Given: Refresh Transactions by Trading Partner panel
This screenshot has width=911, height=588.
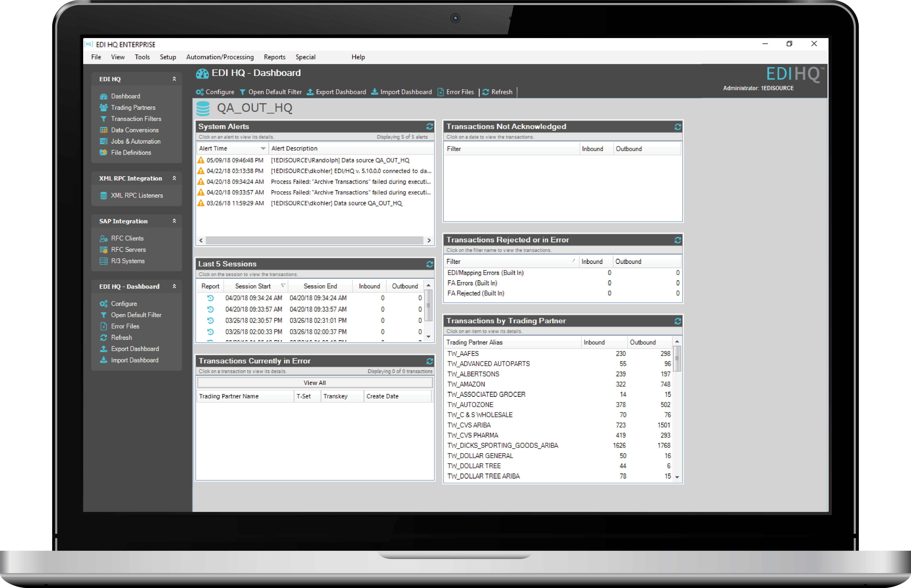Looking at the screenshot, I should [x=677, y=321].
